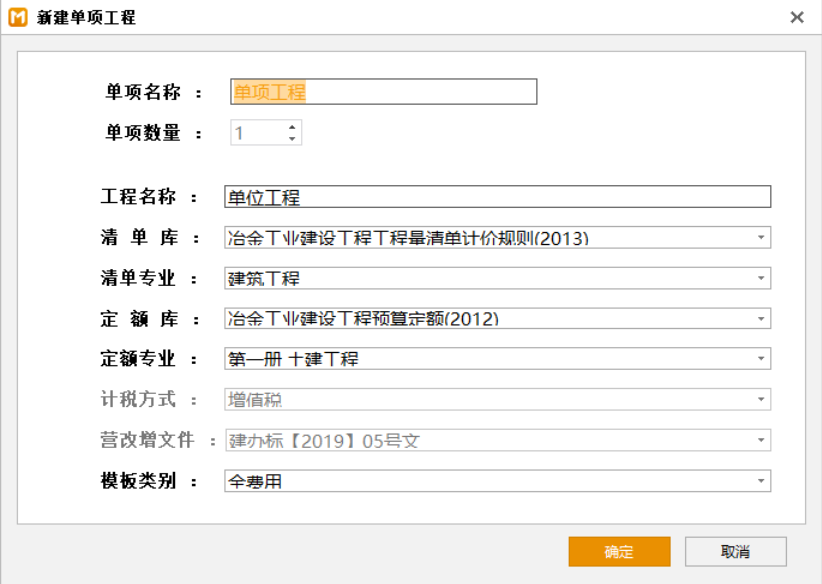Viewport: 822px width, 584px height.
Task: Click the 单项名称 text field
Action: click(384, 92)
